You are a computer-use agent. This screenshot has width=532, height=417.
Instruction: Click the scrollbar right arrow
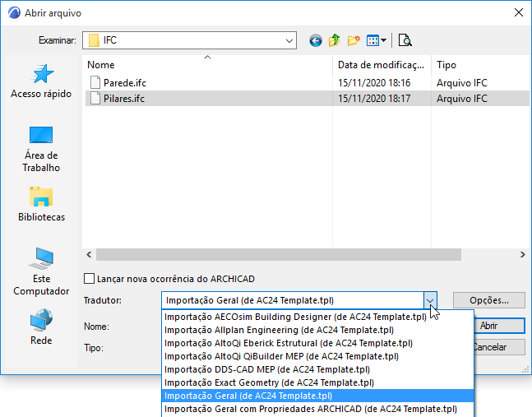pyautogui.click(x=522, y=254)
